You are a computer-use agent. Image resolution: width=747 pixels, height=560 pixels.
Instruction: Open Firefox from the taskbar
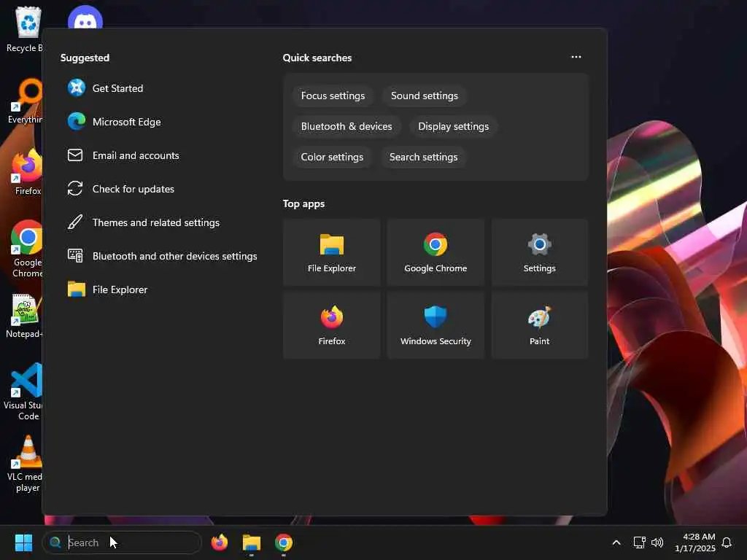(x=219, y=542)
